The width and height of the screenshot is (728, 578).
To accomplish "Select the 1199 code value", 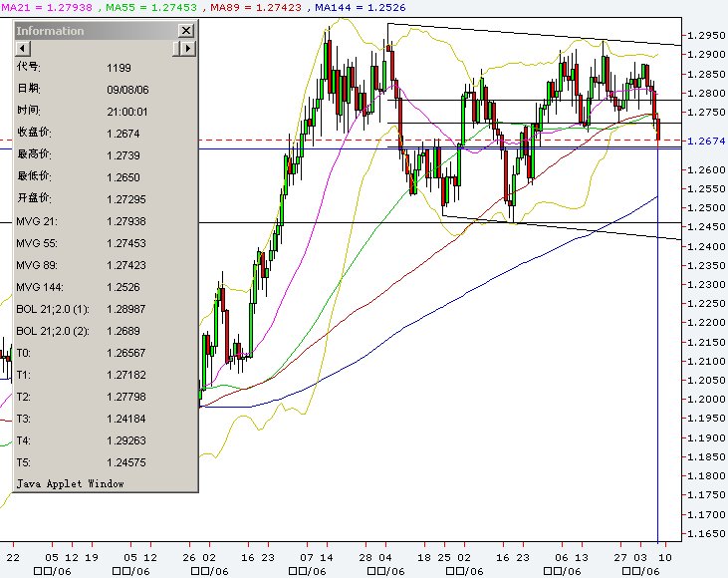I will (119, 68).
